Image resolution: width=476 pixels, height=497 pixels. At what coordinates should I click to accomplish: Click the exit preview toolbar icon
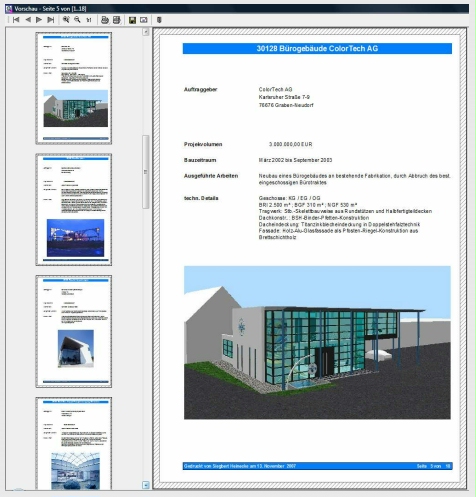click(x=159, y=20)
